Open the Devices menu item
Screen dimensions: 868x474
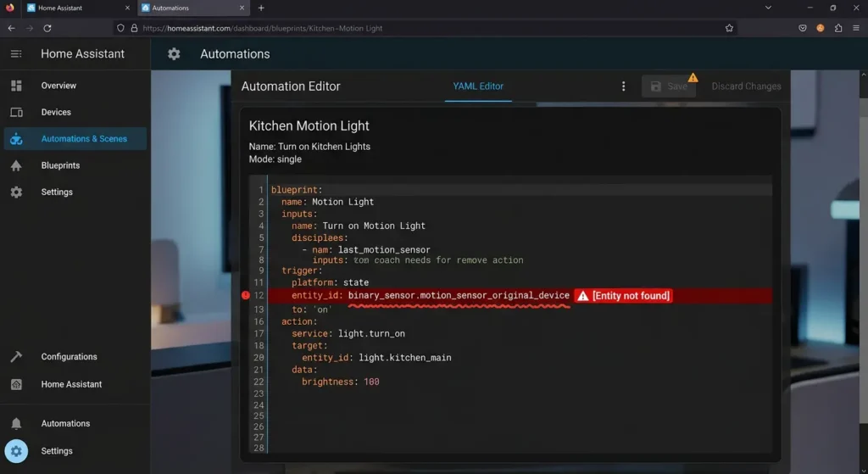tap(56, 112)
